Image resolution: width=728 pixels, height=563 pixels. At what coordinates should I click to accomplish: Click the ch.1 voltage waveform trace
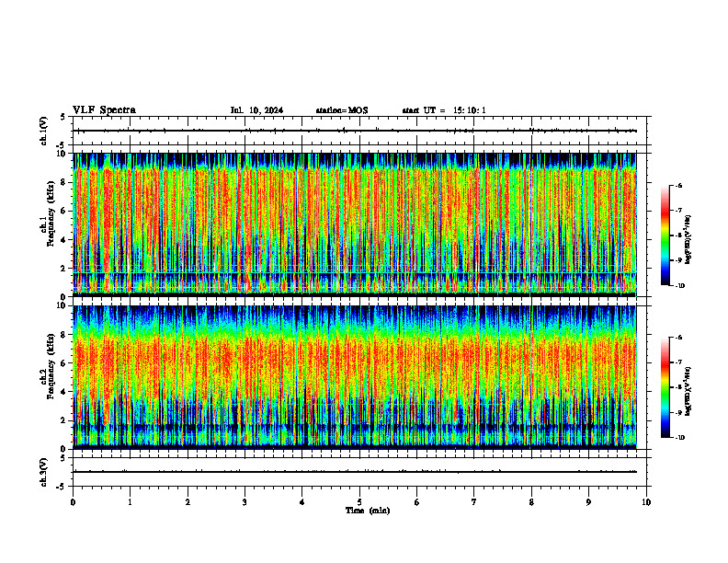[x=355, y=131]
